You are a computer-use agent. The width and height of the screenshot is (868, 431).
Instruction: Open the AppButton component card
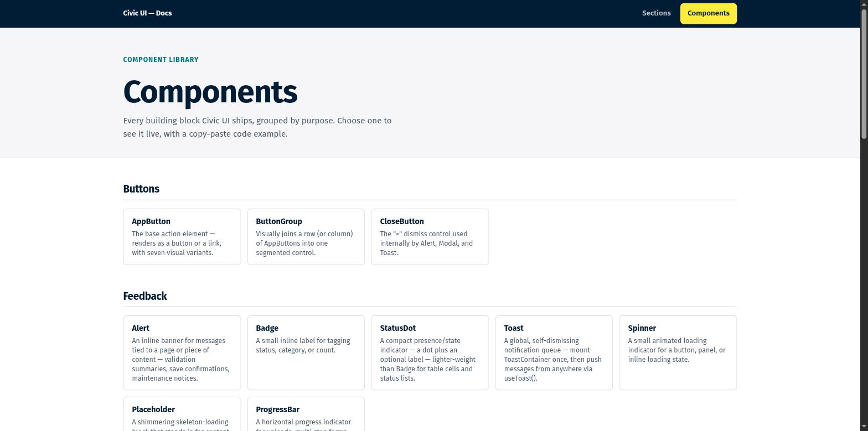coord(182,237)
